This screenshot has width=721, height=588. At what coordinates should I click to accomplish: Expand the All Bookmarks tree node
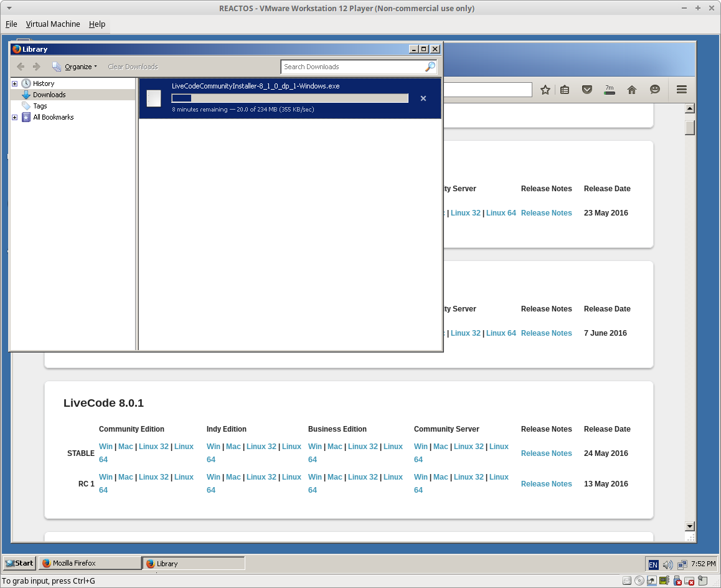tap(15, 117)
